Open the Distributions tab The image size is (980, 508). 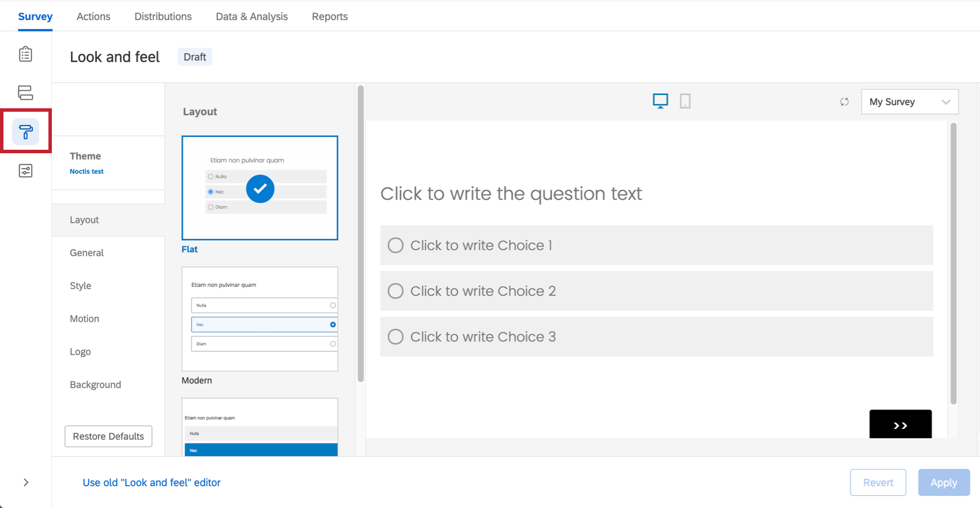click(163, 17)
